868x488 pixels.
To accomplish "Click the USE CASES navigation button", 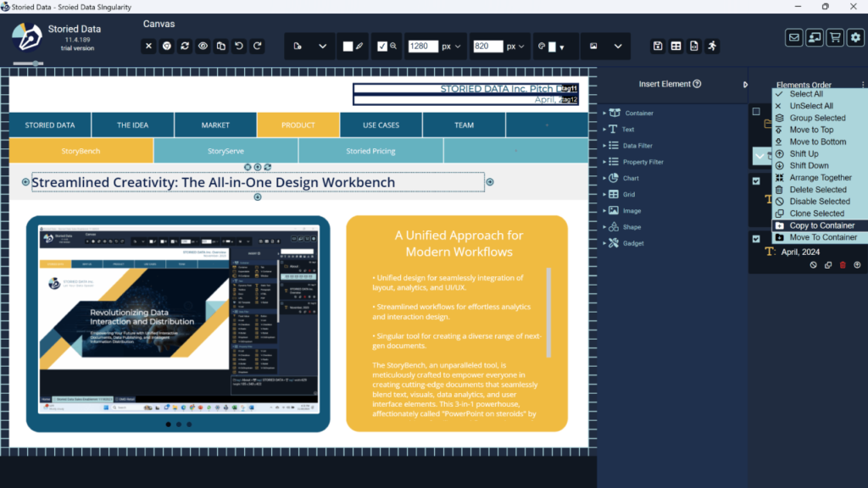I will 381,125.
